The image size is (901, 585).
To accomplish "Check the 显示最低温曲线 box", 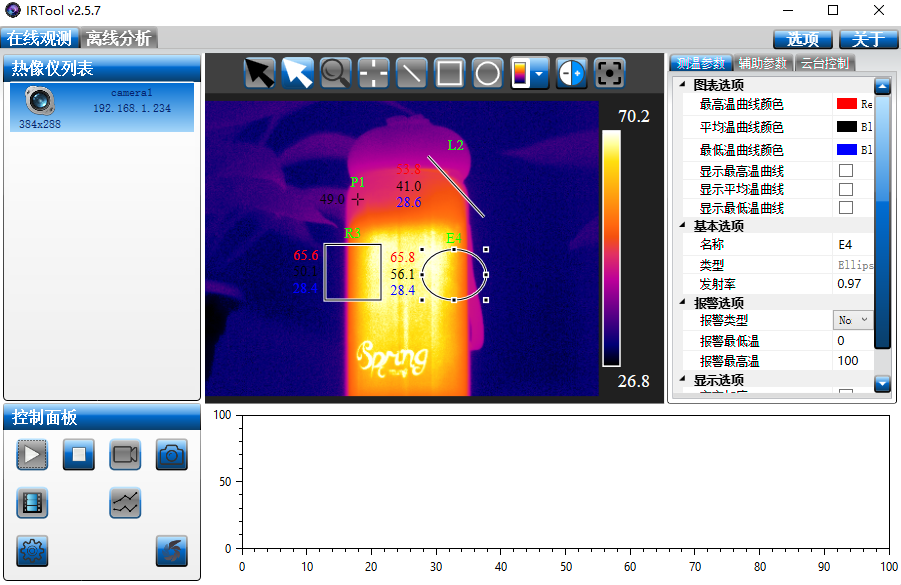I will point(845,208).
